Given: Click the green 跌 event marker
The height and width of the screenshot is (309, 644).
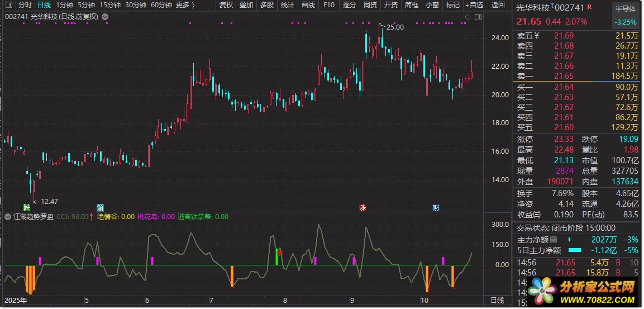Looking at the screenshot, I should tap(26, 207).
